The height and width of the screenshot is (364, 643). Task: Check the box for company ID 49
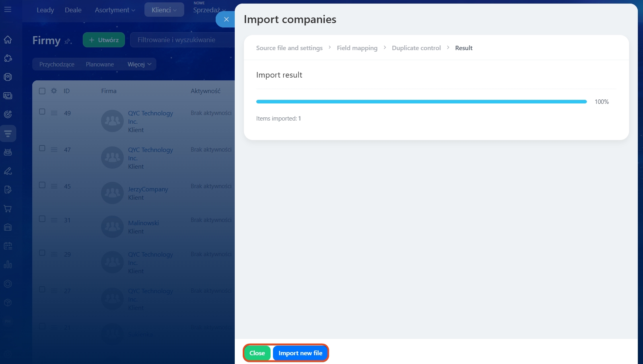tap(42, 112)
